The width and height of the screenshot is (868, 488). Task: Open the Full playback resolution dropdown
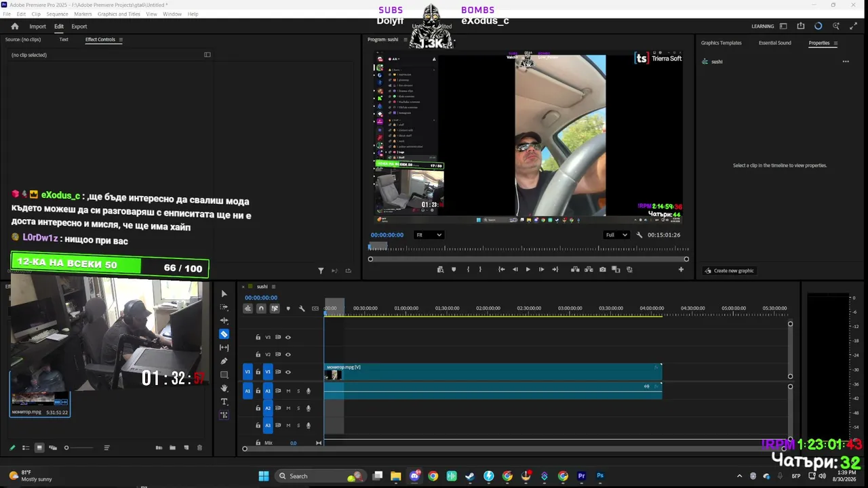pyautogui.click(x=618, y=235)
